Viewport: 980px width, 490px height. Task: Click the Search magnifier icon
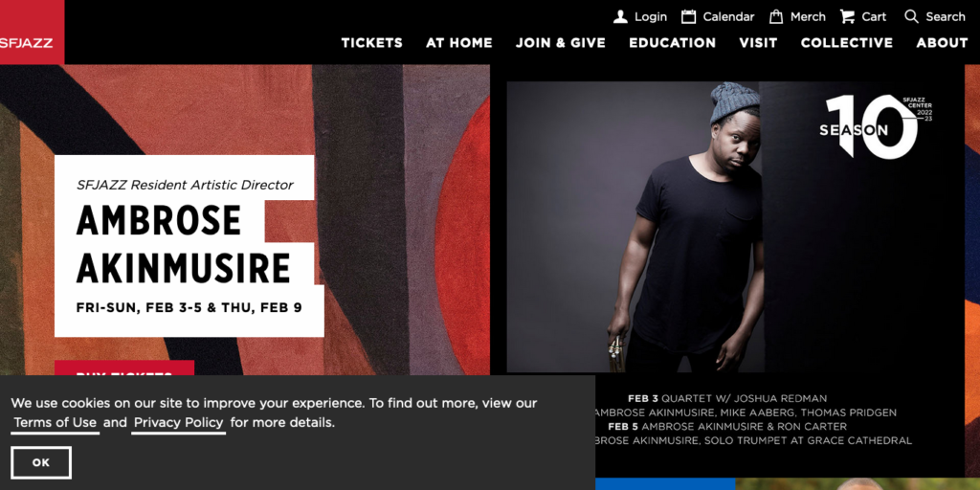[x=911, y=16]
